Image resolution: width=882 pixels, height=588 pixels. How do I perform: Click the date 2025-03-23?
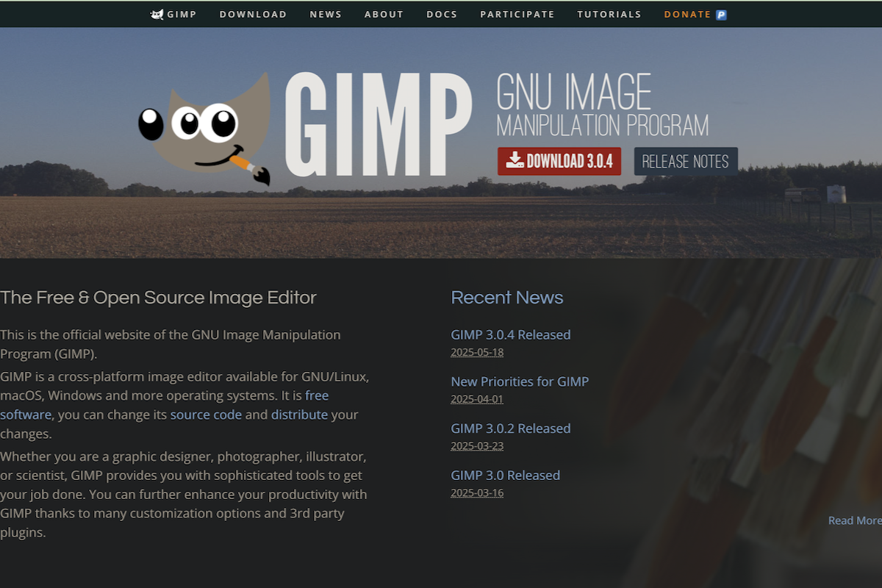tap(477, 446)
